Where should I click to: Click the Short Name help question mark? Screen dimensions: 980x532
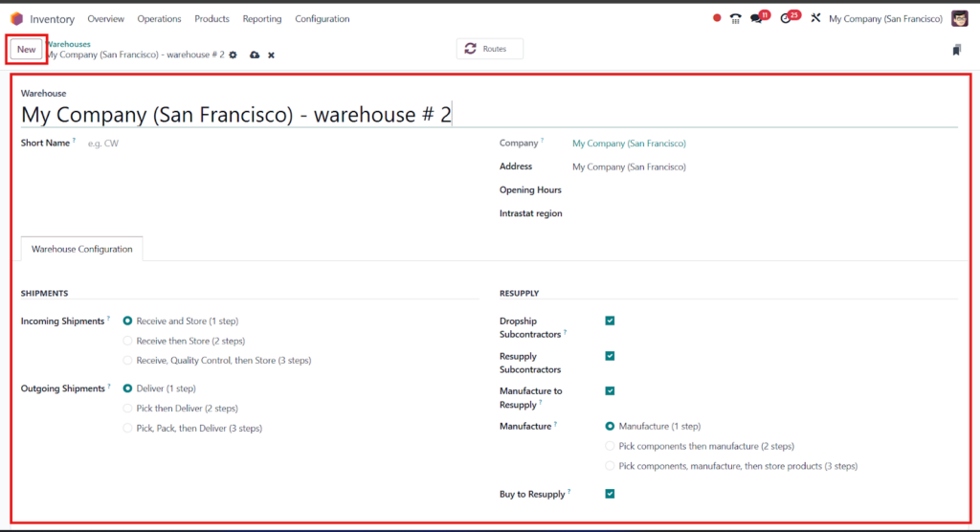click(74, 140)
